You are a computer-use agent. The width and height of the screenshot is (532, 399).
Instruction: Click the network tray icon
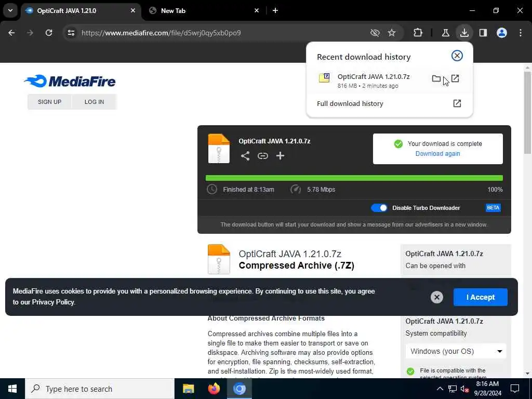453,389
